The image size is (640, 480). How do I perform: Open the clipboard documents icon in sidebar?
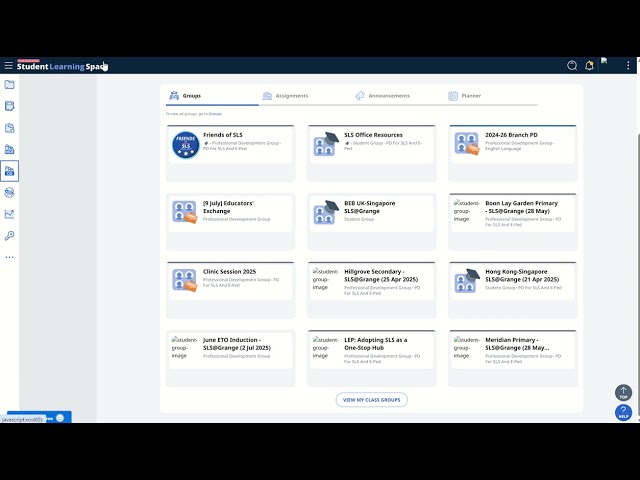(x=9, y=128)
